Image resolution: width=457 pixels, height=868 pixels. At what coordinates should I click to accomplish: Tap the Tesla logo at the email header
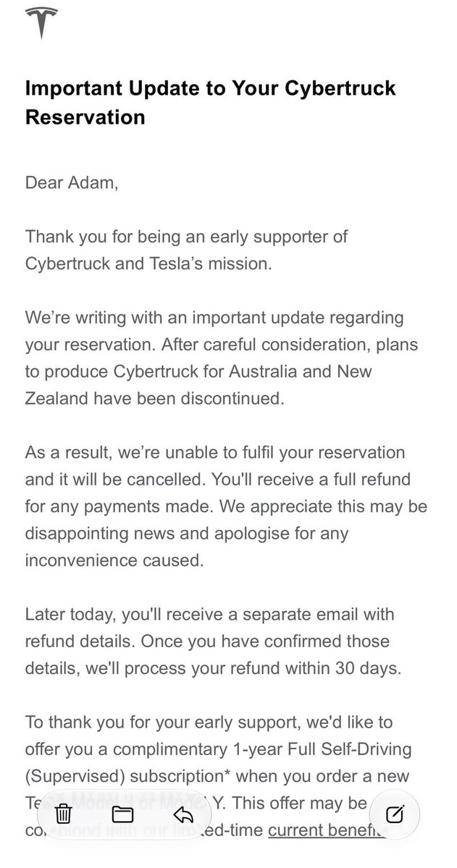click(x=41, y=22)
